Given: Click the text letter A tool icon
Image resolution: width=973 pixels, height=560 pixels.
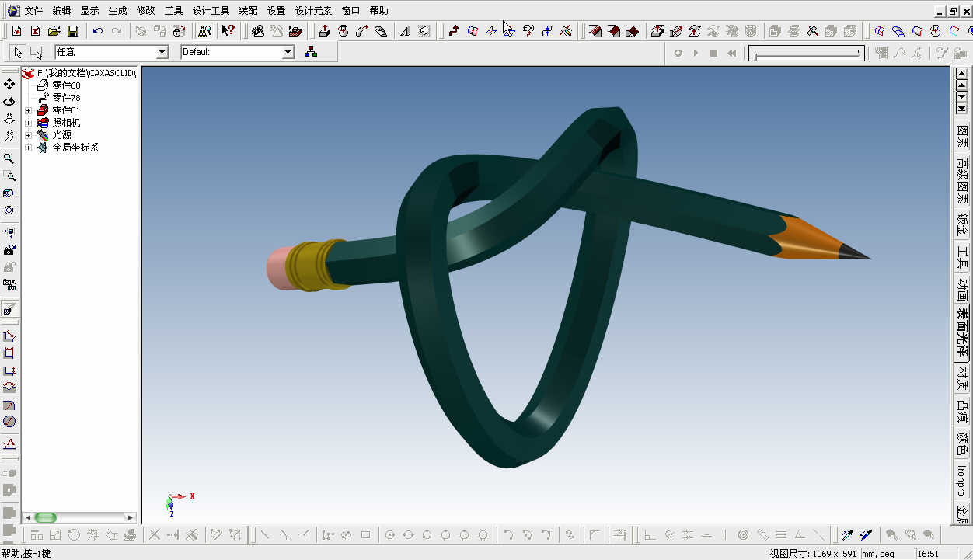Looking at the screenshot, I should [x=405, y=31].
